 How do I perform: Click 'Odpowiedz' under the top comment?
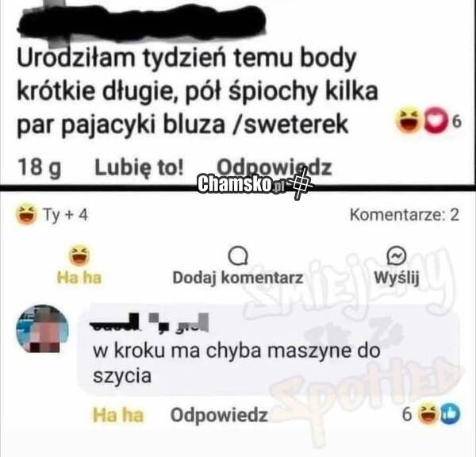point(274,167)
